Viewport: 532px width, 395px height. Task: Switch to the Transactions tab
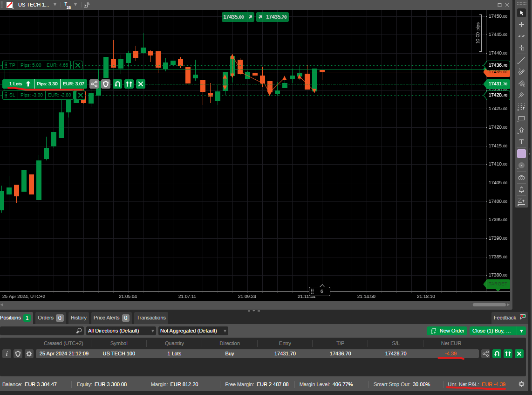pos(151,318)
